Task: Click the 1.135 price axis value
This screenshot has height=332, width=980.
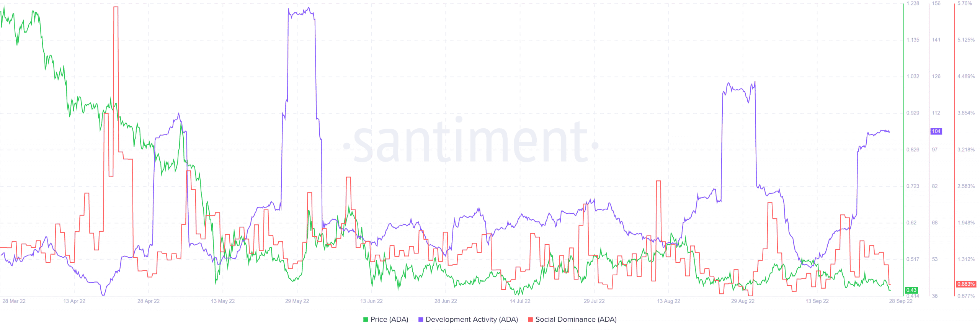Action: pyautogui.click(x=913, y=40)
